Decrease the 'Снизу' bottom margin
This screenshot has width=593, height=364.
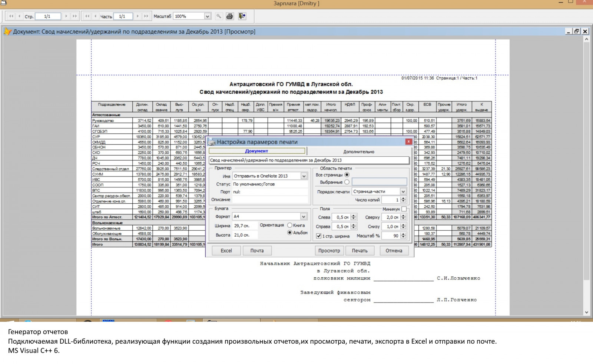pos(403,228)
